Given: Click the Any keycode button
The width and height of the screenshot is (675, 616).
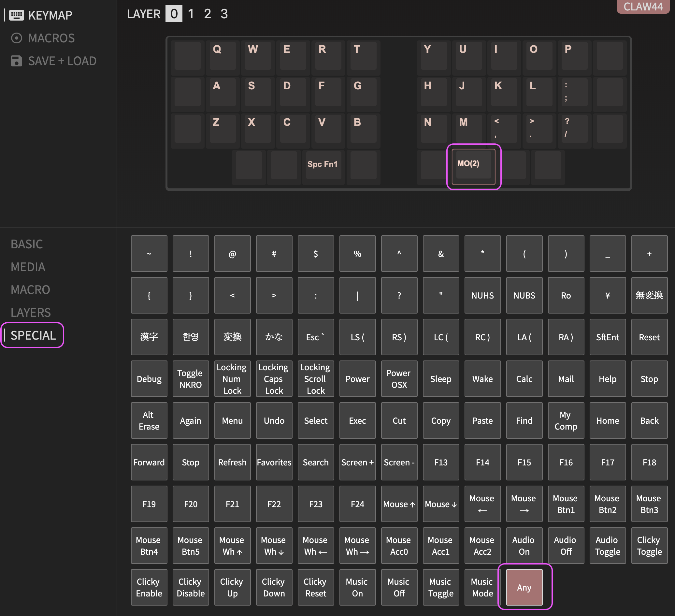Looking at the screenshot, I should [524, 587].
